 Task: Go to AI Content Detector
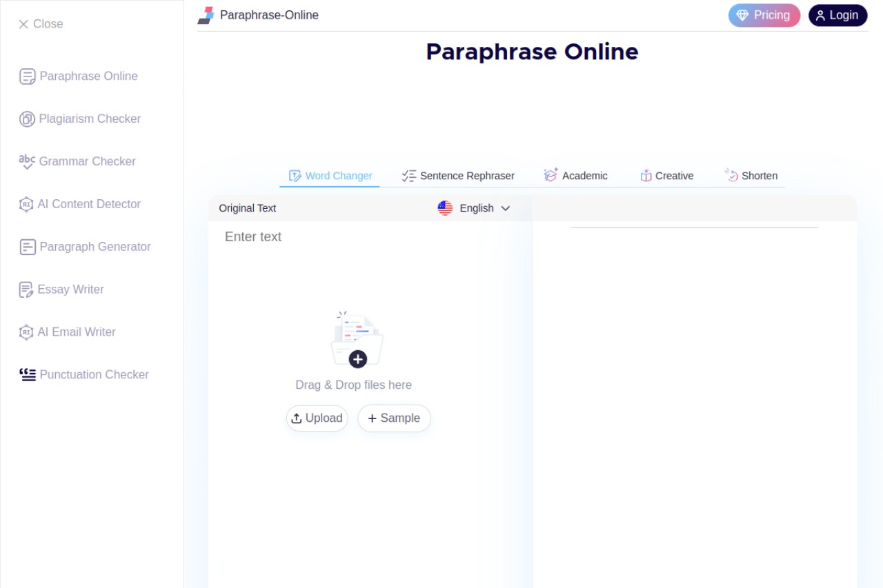click(x=89, y=204)
